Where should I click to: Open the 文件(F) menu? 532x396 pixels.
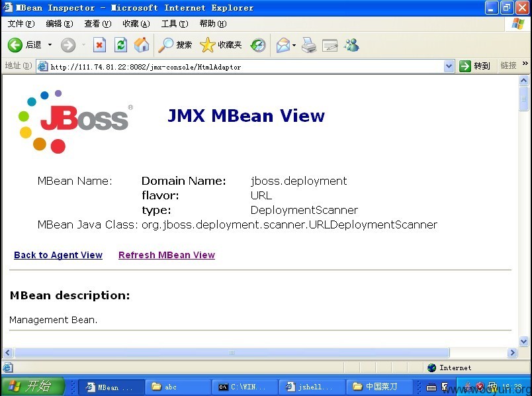click(21, 24)
